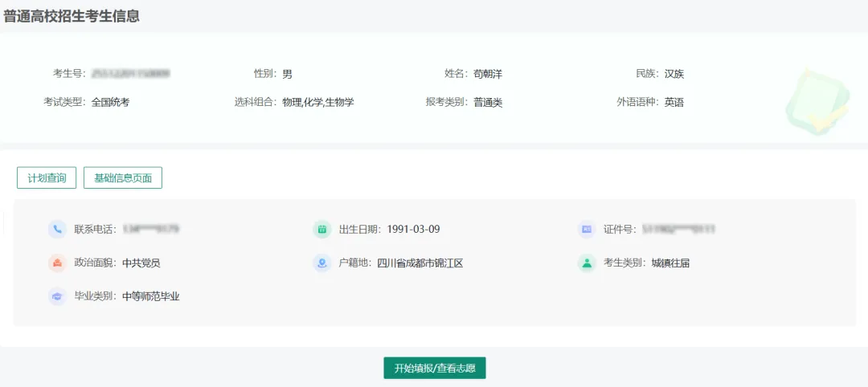The height and width of the screenshot is (387, 868).
Task: Click the icon beside 政治面貌
Action: (57, 263)
